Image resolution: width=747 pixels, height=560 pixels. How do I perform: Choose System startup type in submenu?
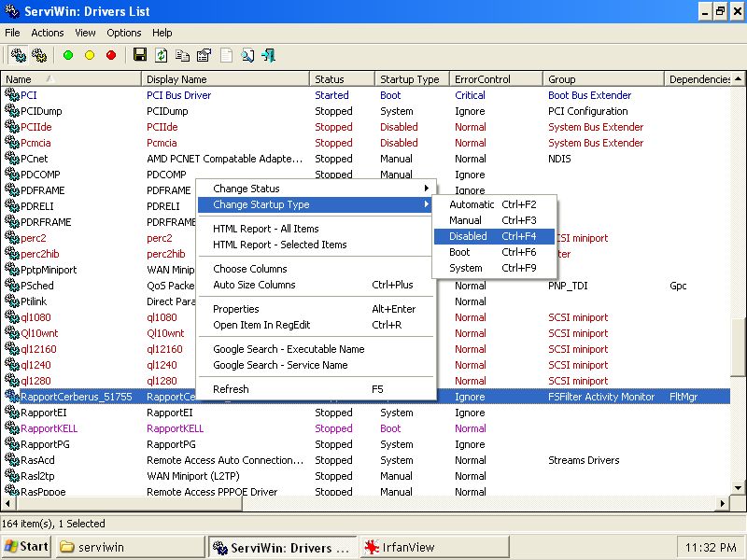[494, 268]
